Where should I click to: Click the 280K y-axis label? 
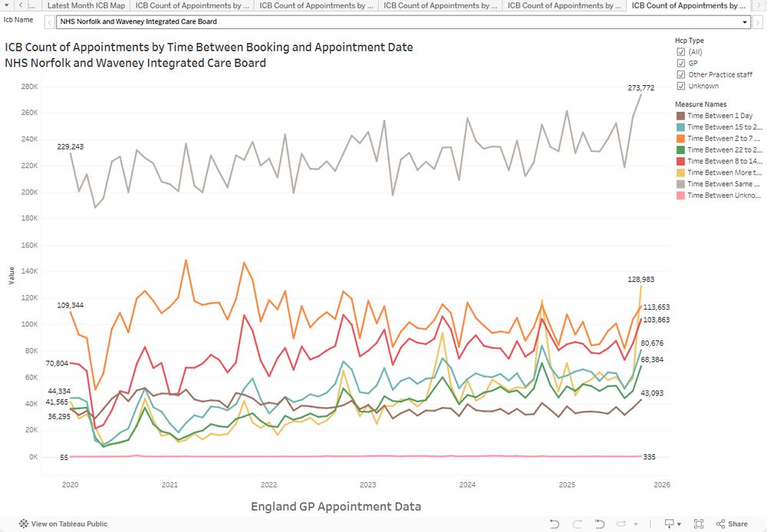pyautogui.click(x=29, y=87)
